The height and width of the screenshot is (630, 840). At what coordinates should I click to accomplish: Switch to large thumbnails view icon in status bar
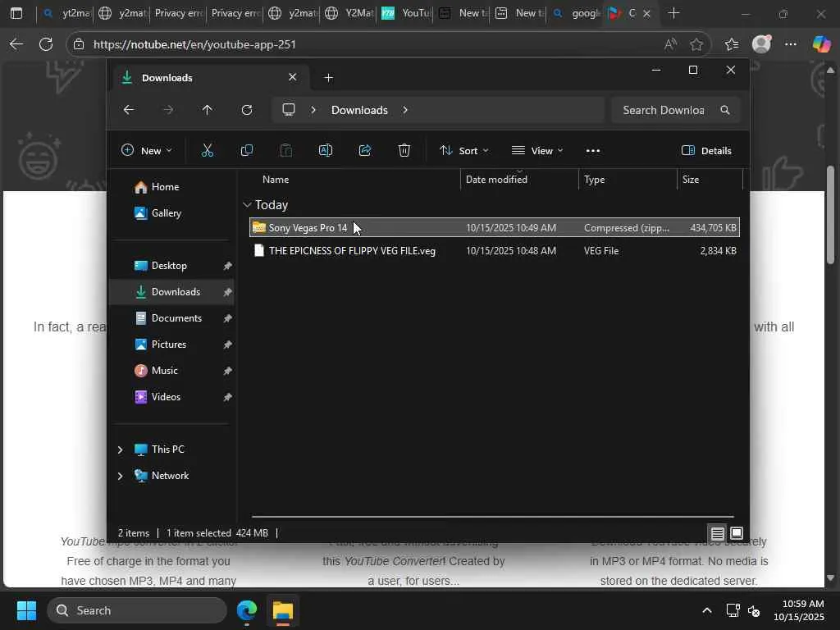tap(737, 533)
